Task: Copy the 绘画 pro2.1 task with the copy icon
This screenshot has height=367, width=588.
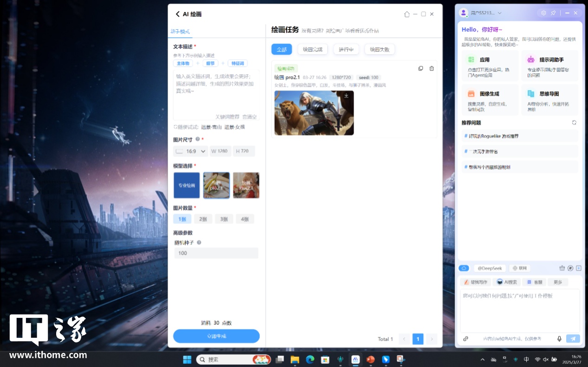Action: 420,69
